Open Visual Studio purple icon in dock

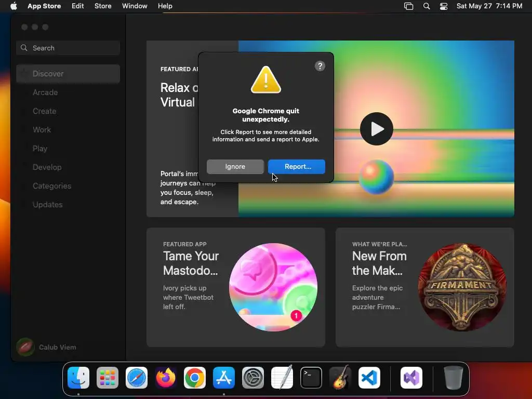pos(411,378)
